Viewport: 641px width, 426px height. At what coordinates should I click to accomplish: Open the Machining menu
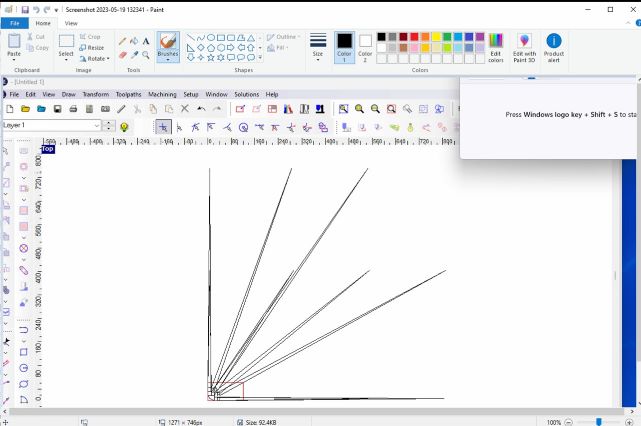pyautogui.click(x=162, y=94)
